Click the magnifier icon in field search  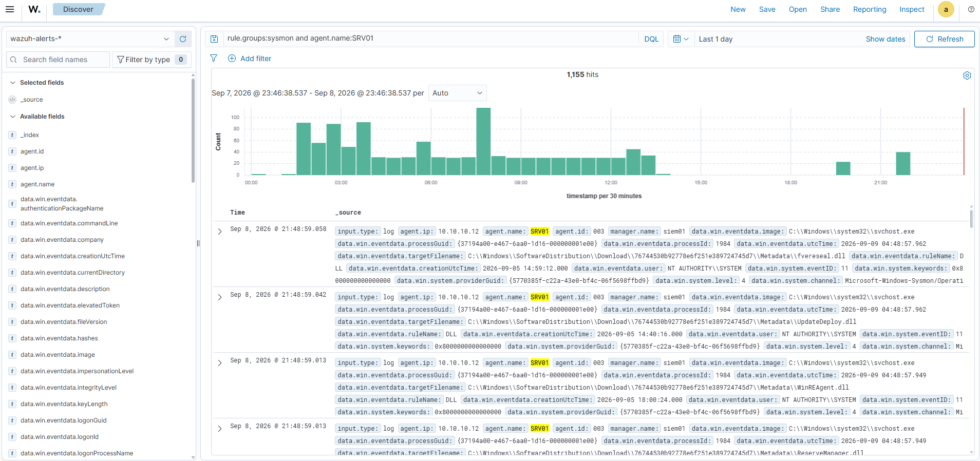pyautogui.click(x=14, y=60)
